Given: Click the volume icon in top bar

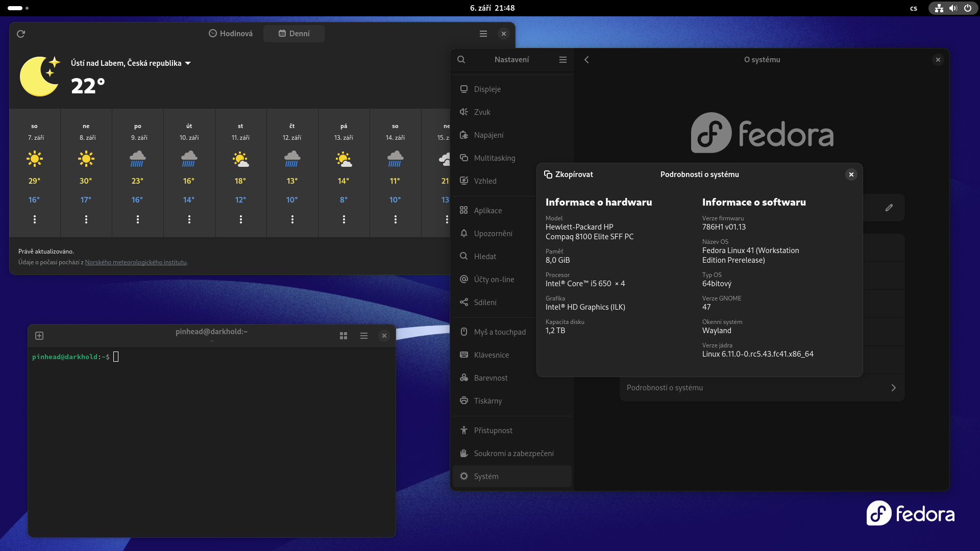Looking at the screenshot, I should click(953, 8).
